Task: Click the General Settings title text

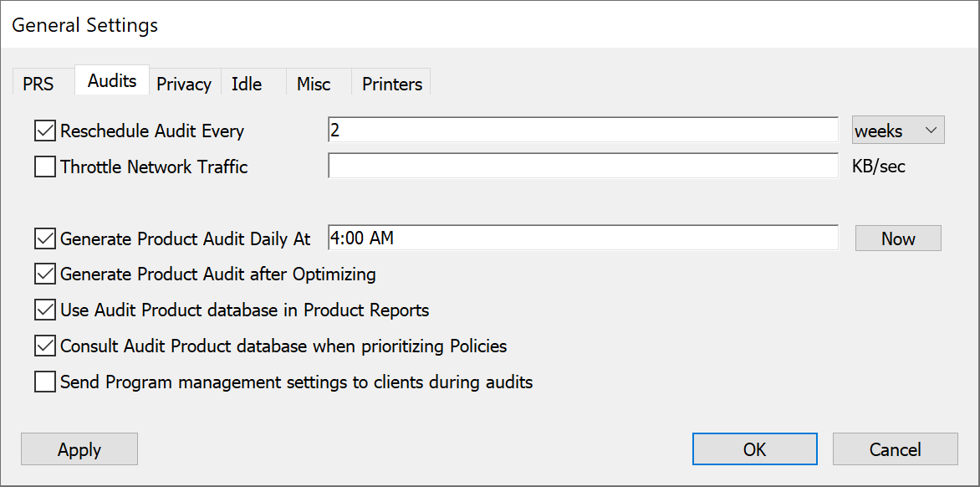Action: 85,26
